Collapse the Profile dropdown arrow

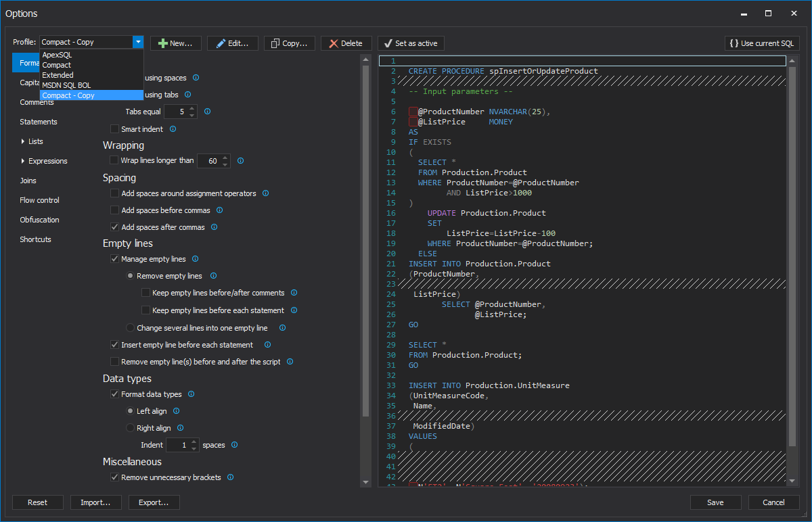pos(138,42)
